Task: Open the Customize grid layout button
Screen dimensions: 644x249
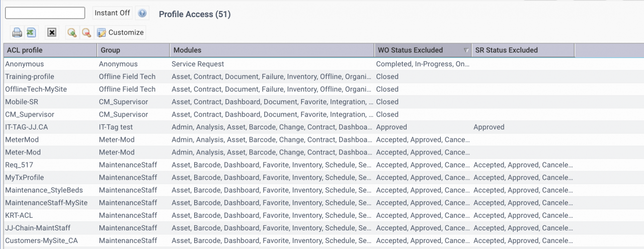Action: tap(121, 33)
